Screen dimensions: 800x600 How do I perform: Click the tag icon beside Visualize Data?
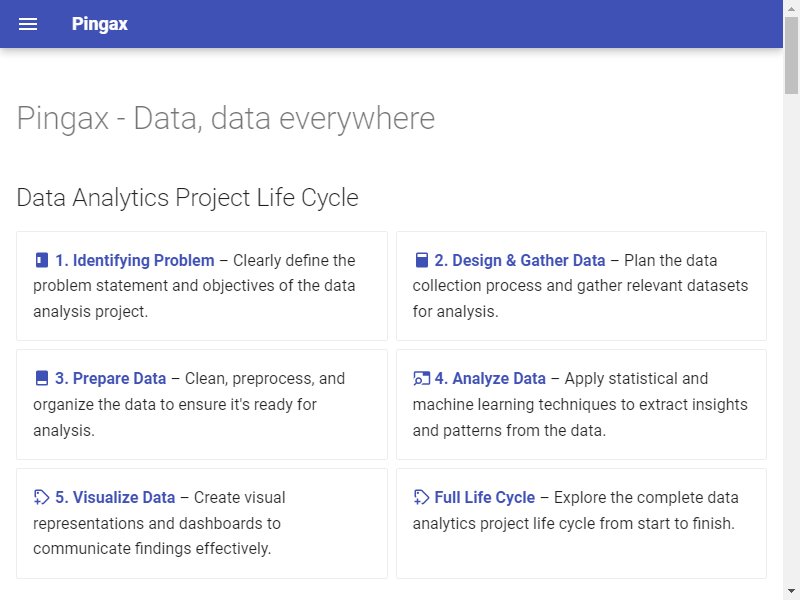[x=41, y=497]
